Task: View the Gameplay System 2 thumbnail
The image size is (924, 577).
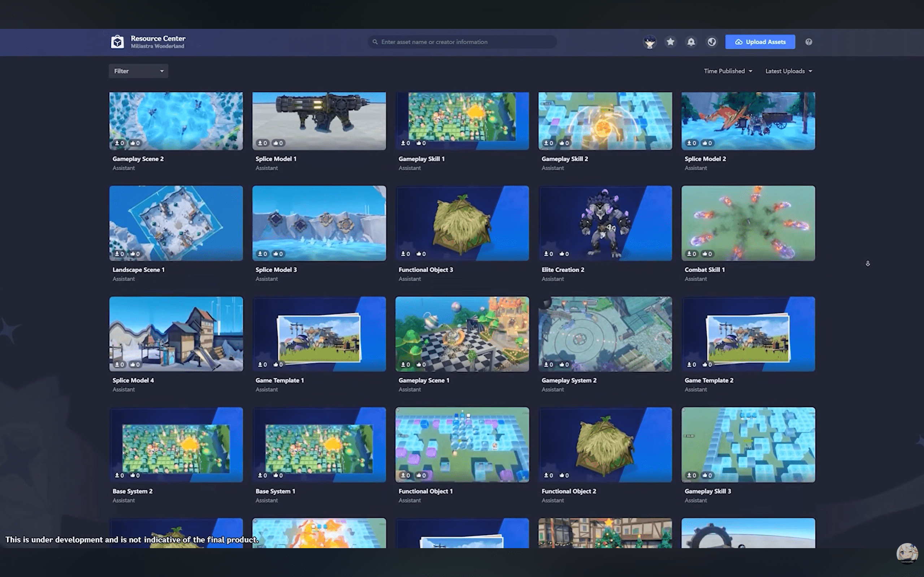Action: pos(605,334)
